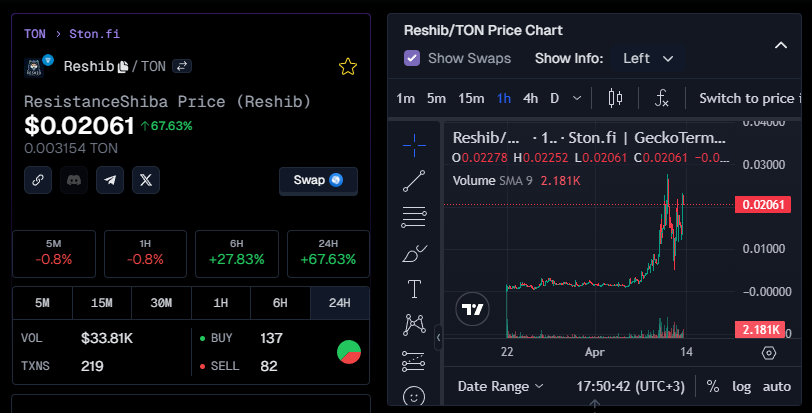812x413 pixels.
Task: Select the crosshair cursor tool
Action: pyautogui.click(x=414, y=145)
